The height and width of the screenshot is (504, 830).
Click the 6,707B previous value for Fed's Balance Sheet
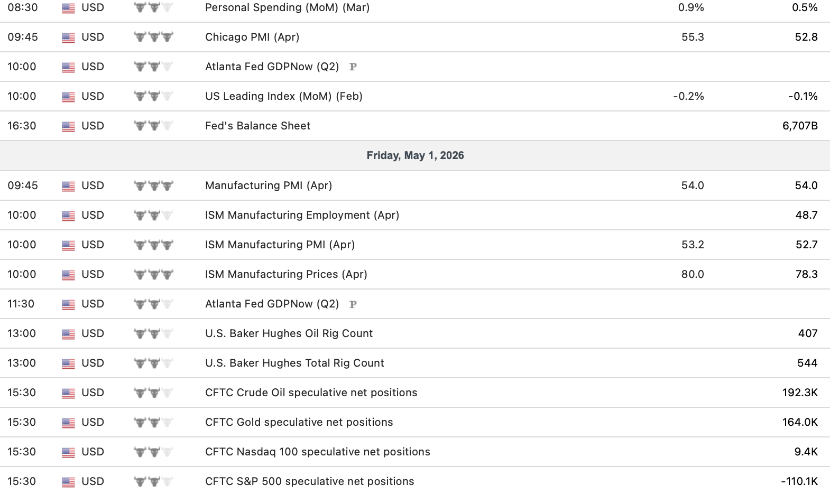[x=799, y=126]
